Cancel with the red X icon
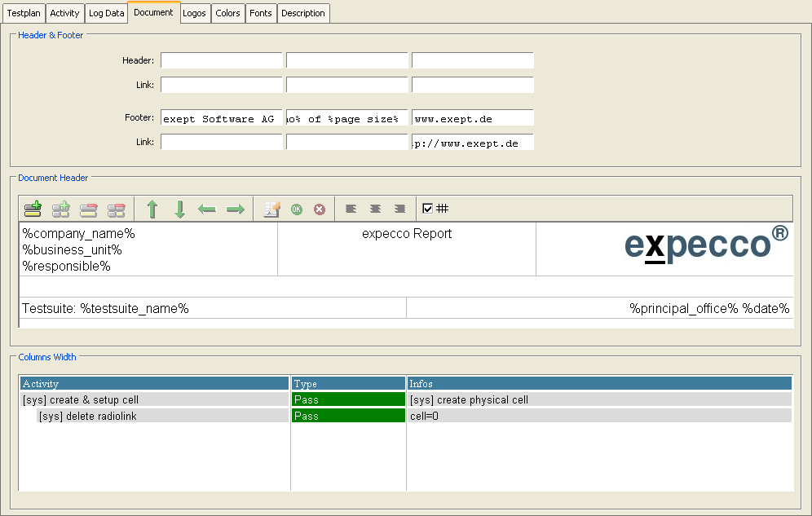The image size is (812, 516). click(x=320, y=209)
